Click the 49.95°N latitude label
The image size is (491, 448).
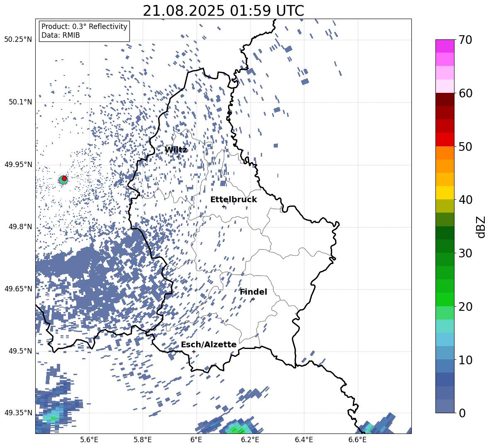(18, 164)
